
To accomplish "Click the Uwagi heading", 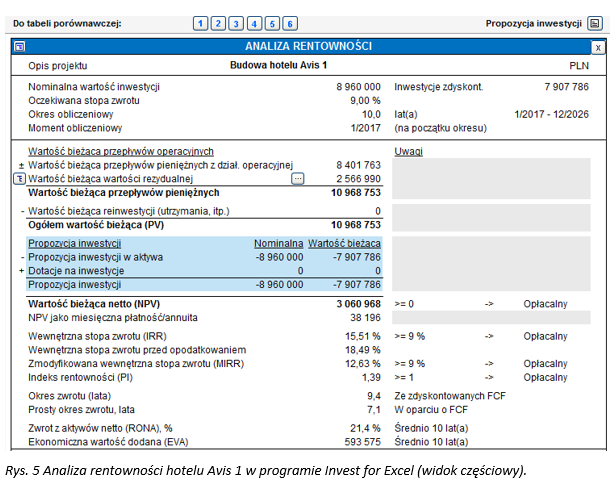I will (x=408, y=151).
